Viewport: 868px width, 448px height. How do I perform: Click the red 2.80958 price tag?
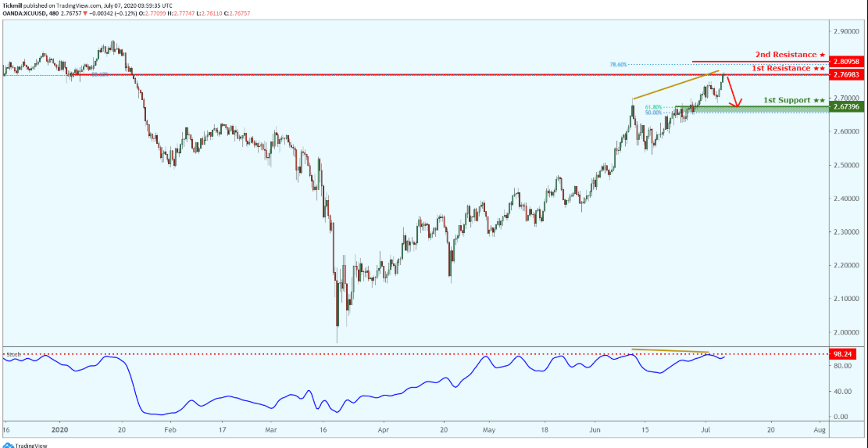click(x=845, y=62)
